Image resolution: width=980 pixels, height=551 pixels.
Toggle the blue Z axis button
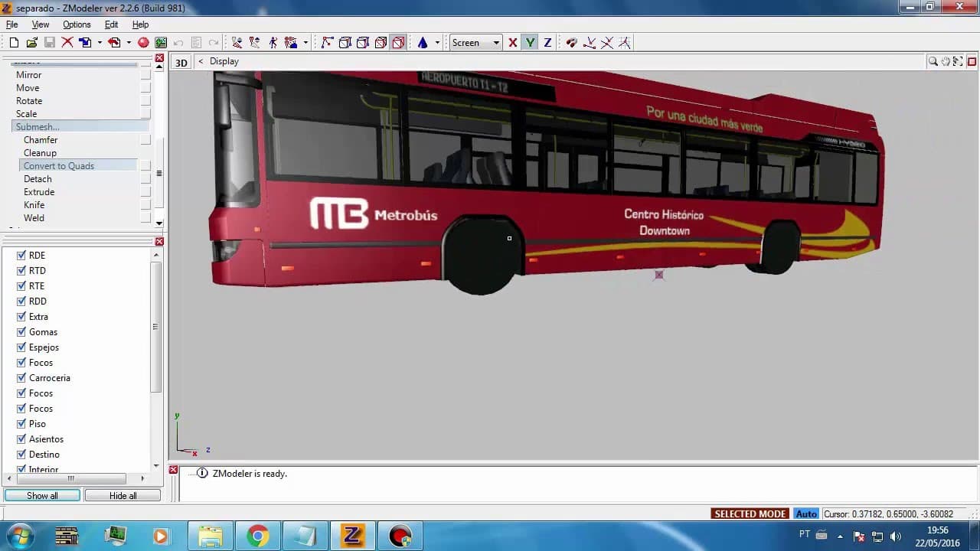pyautogui.click(x=547, y=43)
